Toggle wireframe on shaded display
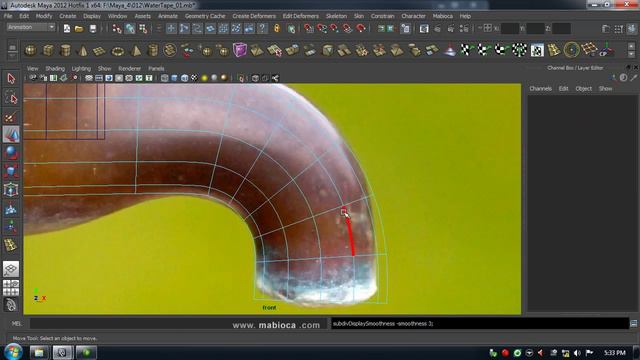The height and width of the screenshot is (360, 640). pyautogui.click(x=184, y=78)
